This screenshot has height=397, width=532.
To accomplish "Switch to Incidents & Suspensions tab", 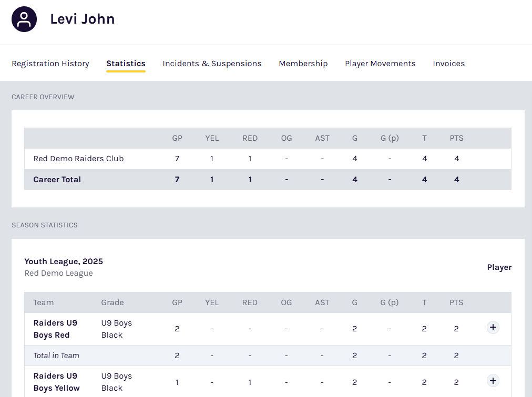I will 212,64.
